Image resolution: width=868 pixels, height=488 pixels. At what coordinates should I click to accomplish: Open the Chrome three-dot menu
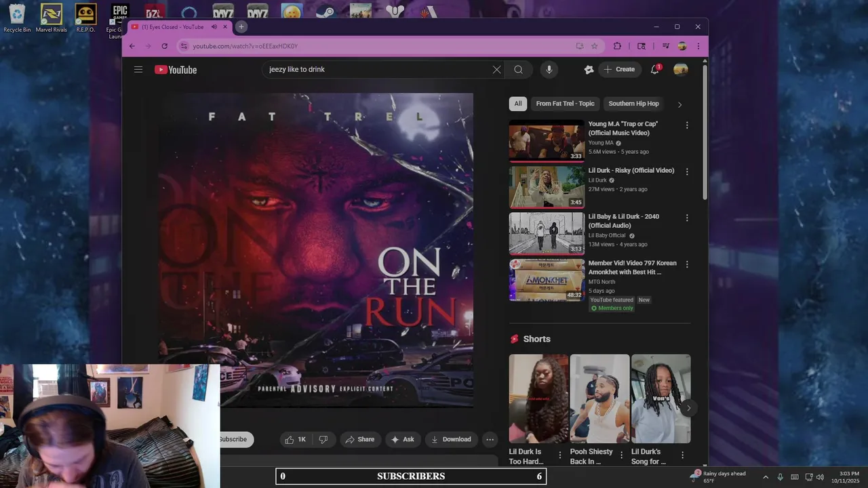click(x=698, y=46)
